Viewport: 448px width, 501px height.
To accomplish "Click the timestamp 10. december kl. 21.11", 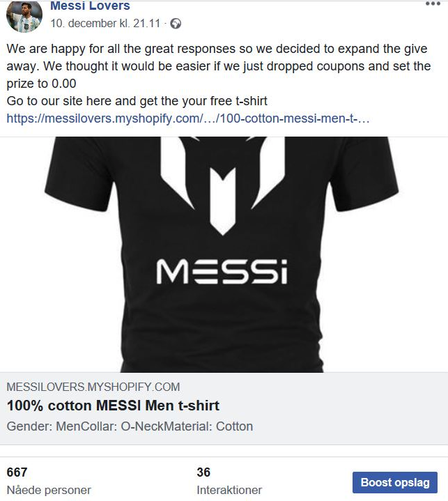I will 106,24.
